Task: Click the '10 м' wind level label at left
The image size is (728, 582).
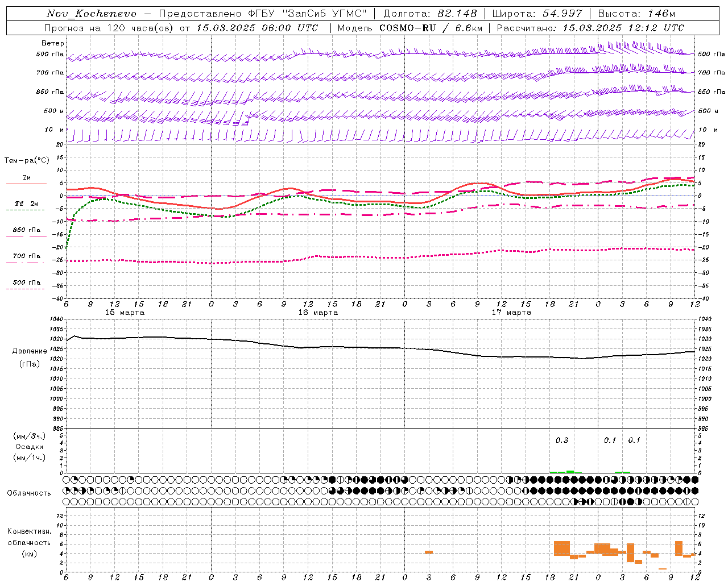Action: click(x=55, y=130)
